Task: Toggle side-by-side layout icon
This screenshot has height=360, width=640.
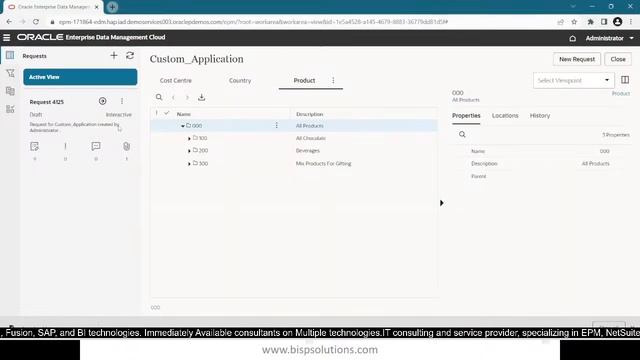Action: [625, 80]
